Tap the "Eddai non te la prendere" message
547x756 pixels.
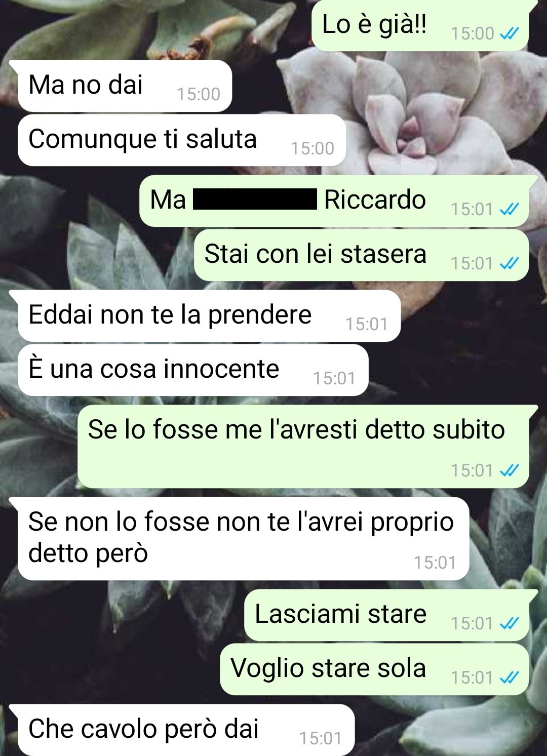tap(209, 316)
